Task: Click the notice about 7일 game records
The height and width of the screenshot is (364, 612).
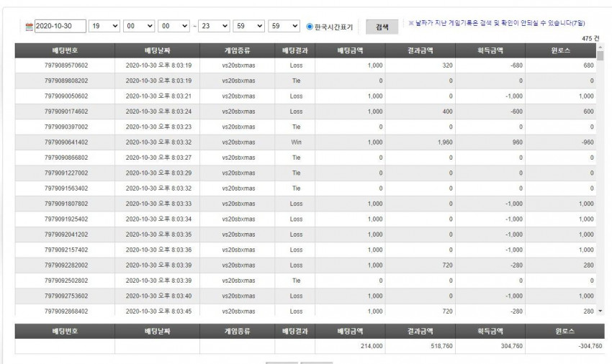Action: [x=497, y=23]
